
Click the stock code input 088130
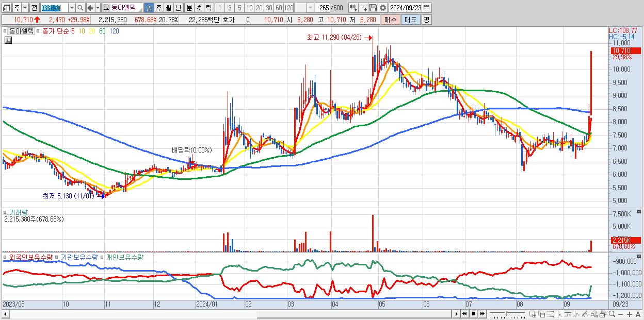[54, 8]
